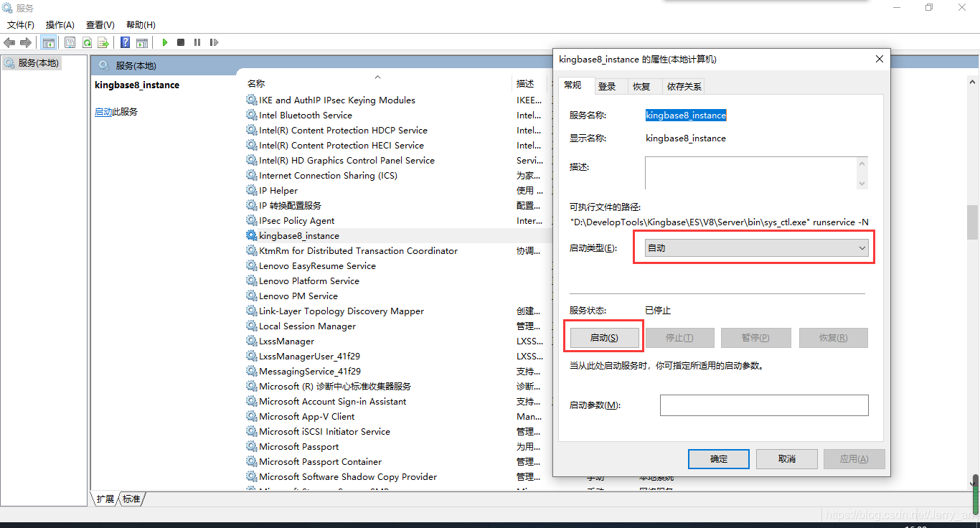Open the 操作(A) menu

click(x=60, y=25)
